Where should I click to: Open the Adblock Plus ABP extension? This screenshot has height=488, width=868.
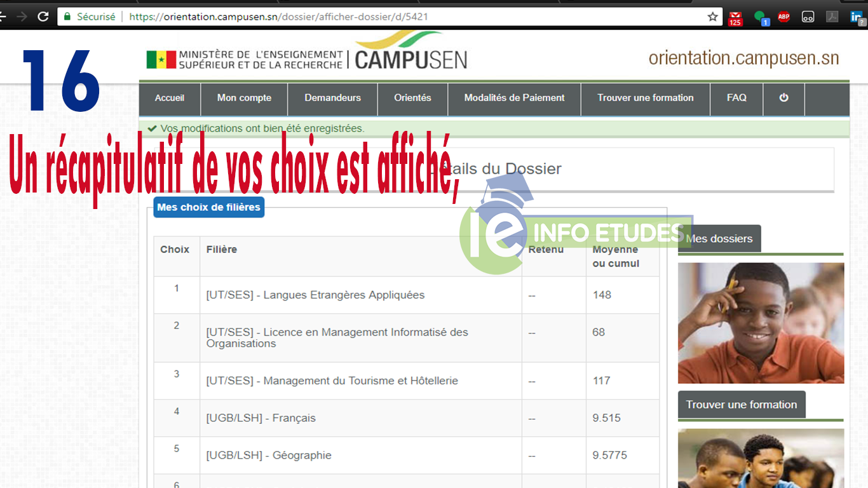784,17
